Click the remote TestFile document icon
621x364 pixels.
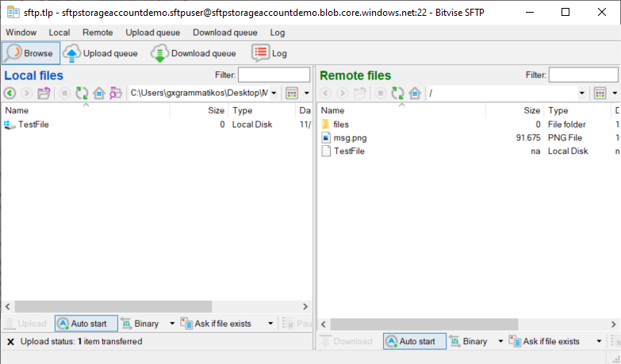[x=326, y=151]
